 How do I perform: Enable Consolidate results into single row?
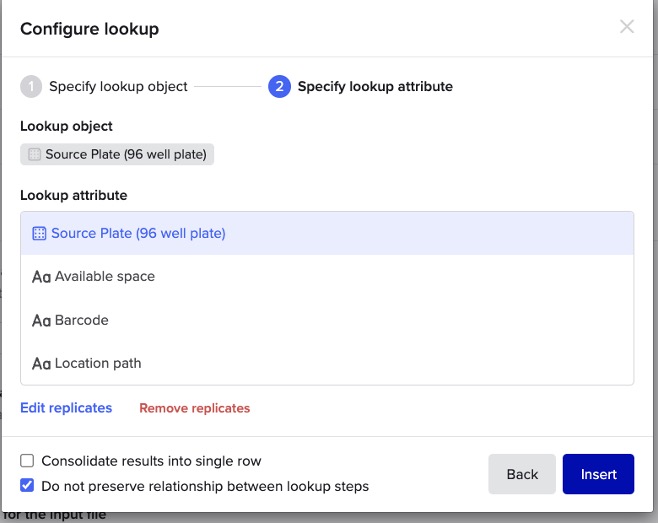(x=28, y=461)
